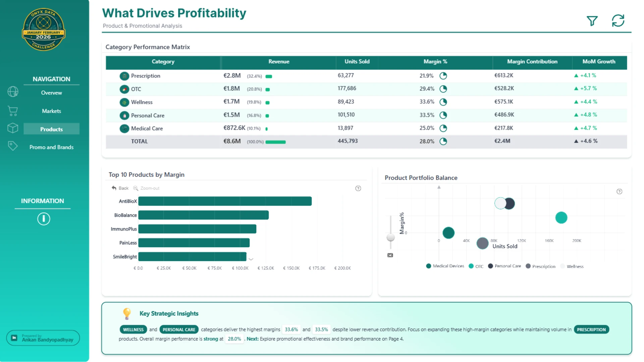Open the Promo and Brands page
Image resolution: width=644 pixels, height=362 pixels.
pyautogui.click(x=51, y=147)
